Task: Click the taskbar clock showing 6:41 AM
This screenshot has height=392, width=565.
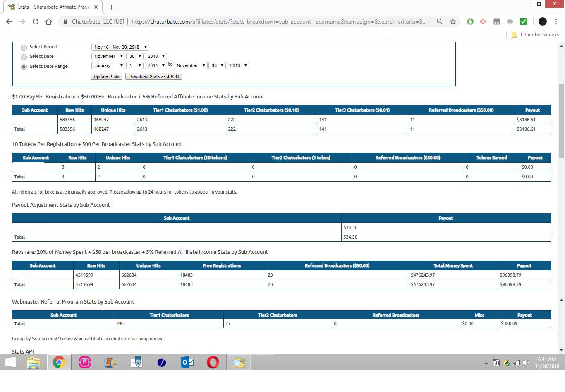Action: [547, 363]
